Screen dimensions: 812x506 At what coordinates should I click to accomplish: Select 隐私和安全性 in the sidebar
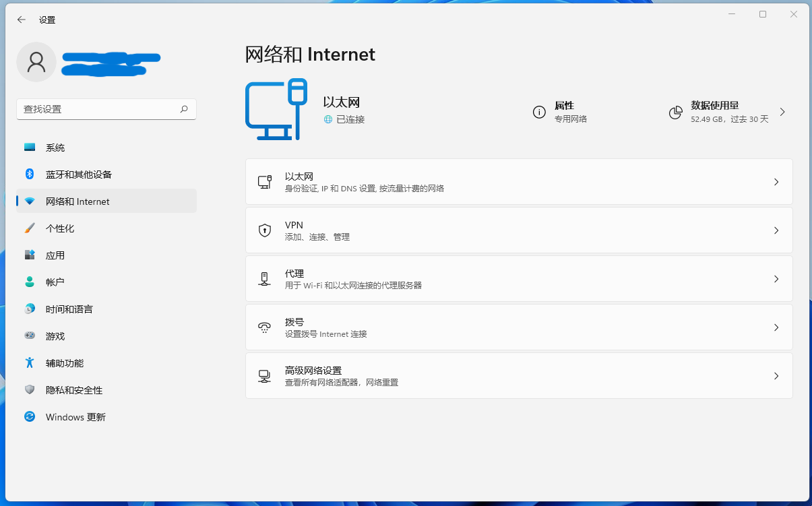[x=106, y=390]
